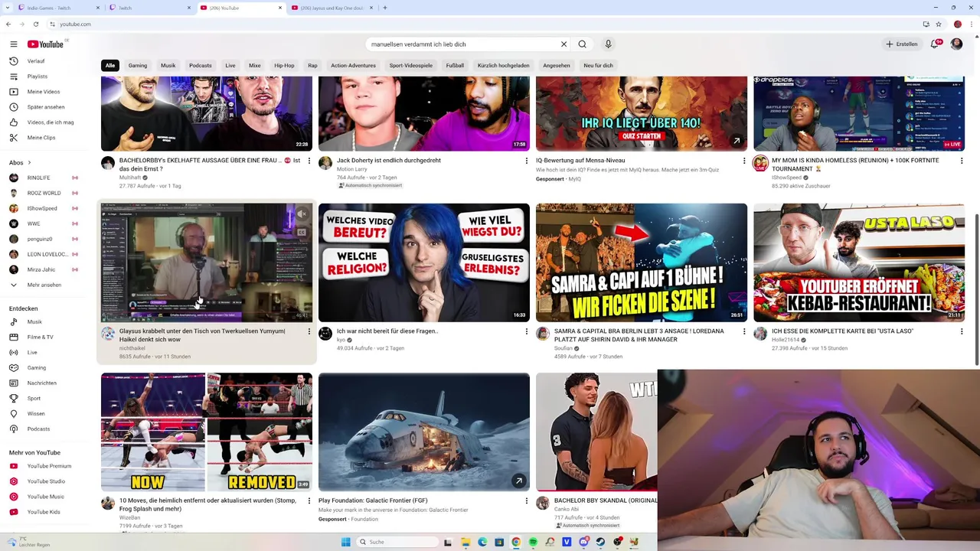Open File Explorer from the taskbar
The width and height of the screenshot is (980, 551).
tap(465, 542)
